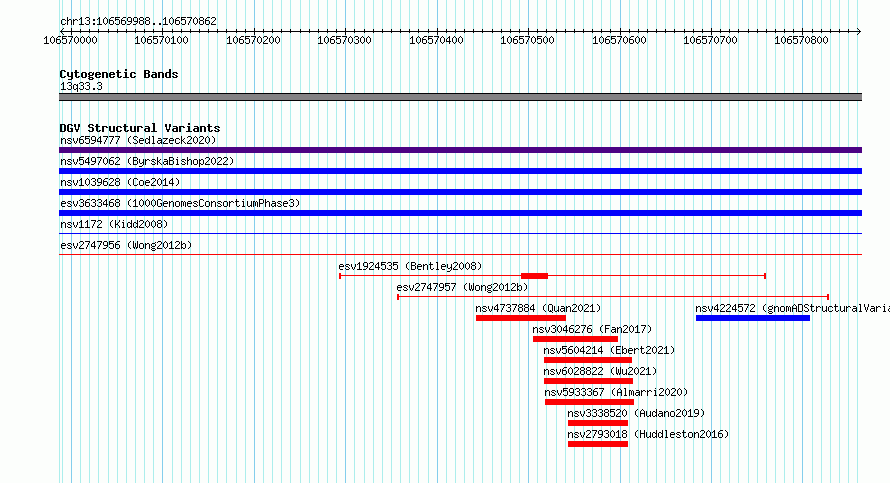
Task: Open esv2747957 (Wong2012b) variant label
Action: click(x=462, y=287)
